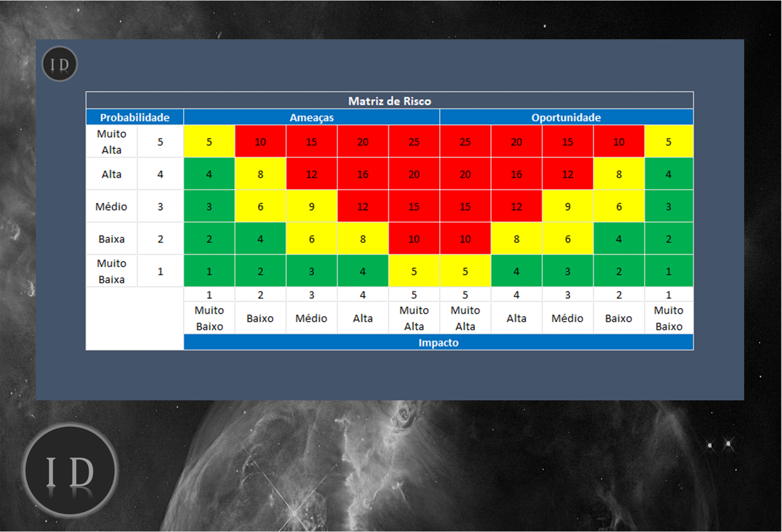782x532 pixels.
Task: Click yellow 5 in Muito Alta row under Oportunidade
Action: pyautogui.click(x=669, y=141)
